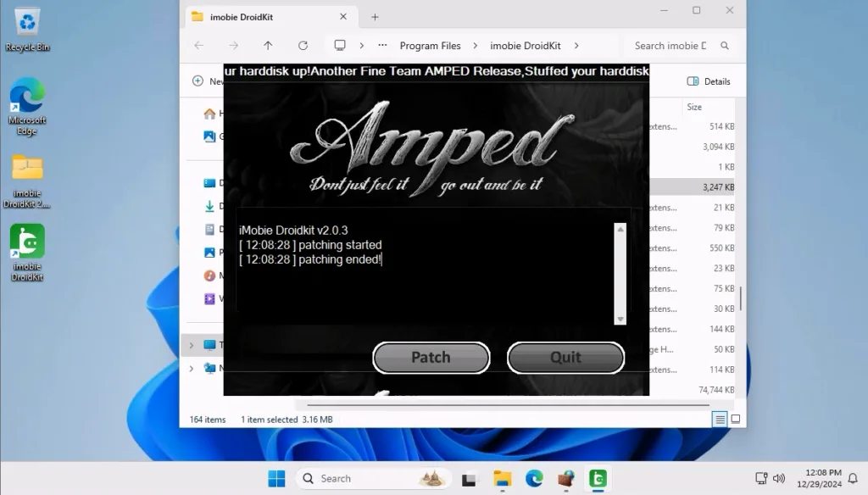Viewport: 868px width, 495px height.
Task: Select the Microsoft Edge desktop shortcut
Action: tap(27, 106)
